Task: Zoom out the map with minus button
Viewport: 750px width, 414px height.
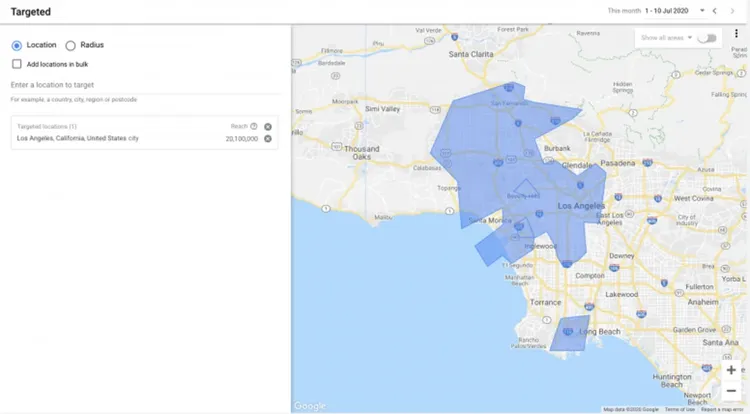Action: [731, 391]
